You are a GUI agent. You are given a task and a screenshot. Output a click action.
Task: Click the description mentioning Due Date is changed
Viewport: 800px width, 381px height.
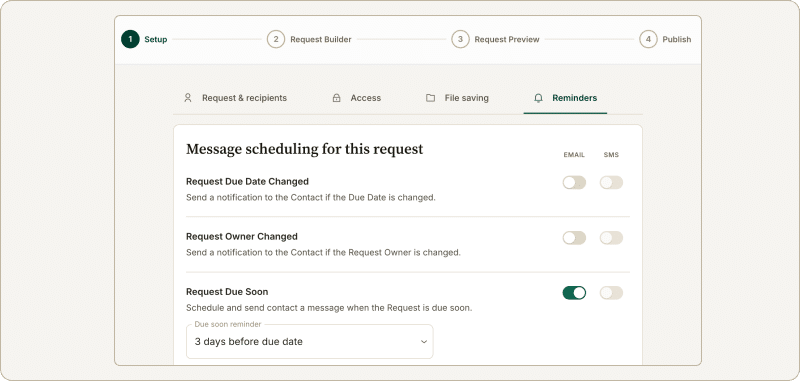(x=311, y=197)
